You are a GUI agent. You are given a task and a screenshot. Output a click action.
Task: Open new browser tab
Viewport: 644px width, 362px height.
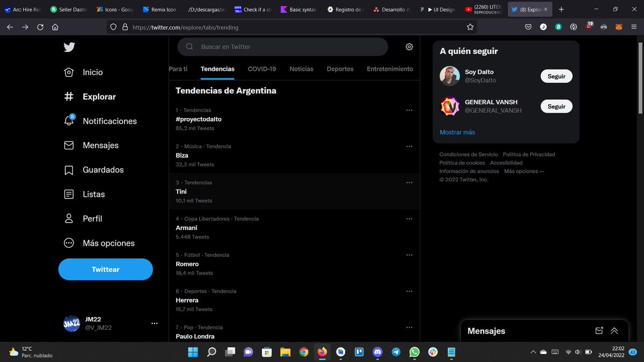pyautogui.click(x=561, y=9)
